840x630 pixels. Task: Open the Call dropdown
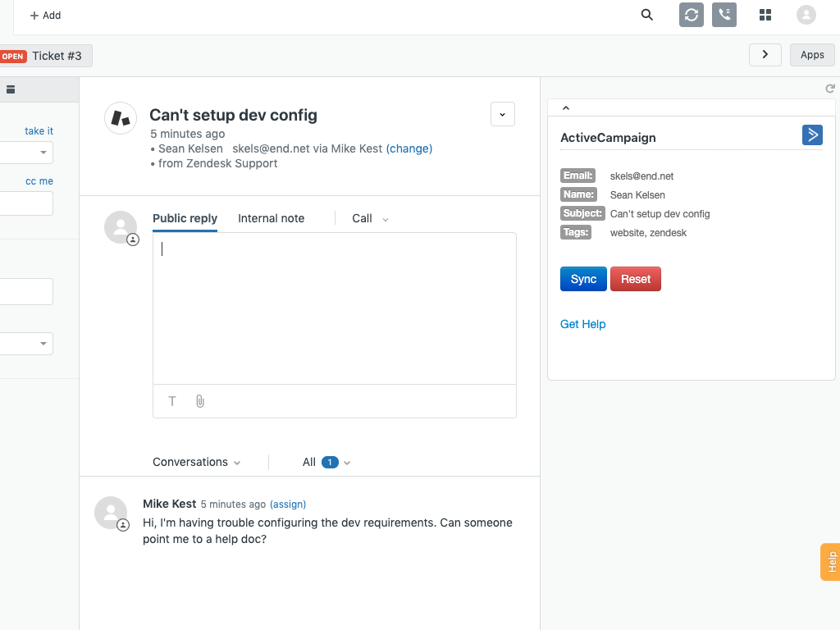tap(370, 218)
